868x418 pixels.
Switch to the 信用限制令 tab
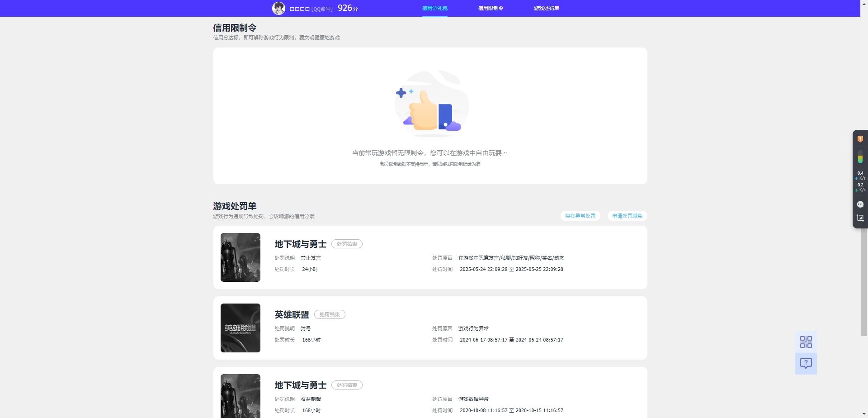point(491,8)
